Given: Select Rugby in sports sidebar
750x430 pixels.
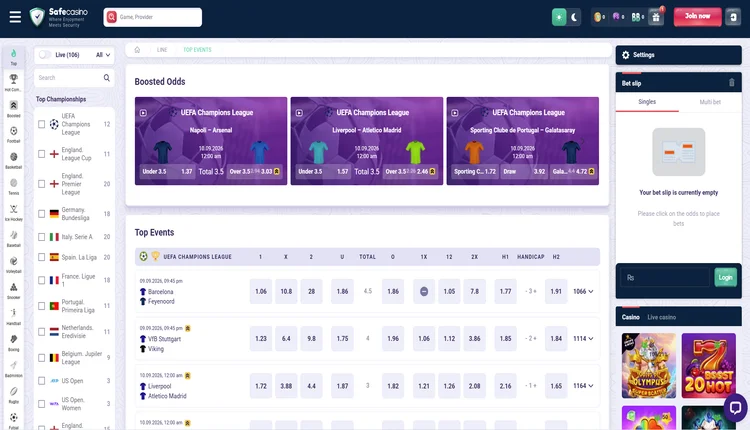Looking at the screenshot, I should click(13, 395).
